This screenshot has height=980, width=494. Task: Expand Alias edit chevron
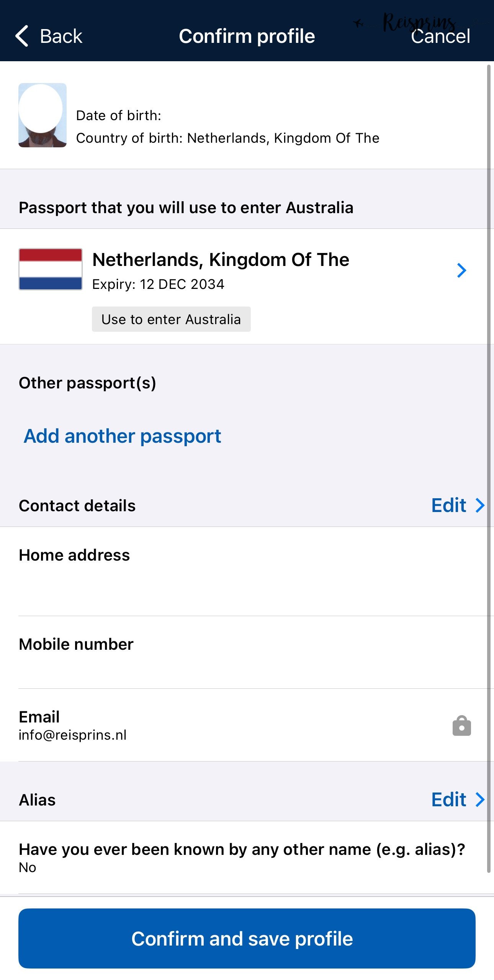click(480, 799)
